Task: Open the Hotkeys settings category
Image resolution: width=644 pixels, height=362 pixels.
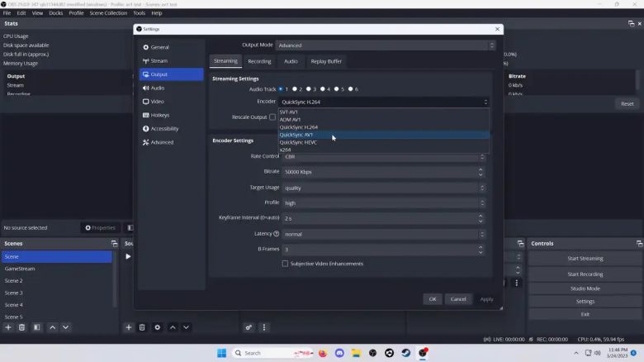Action: coord(159,115)
